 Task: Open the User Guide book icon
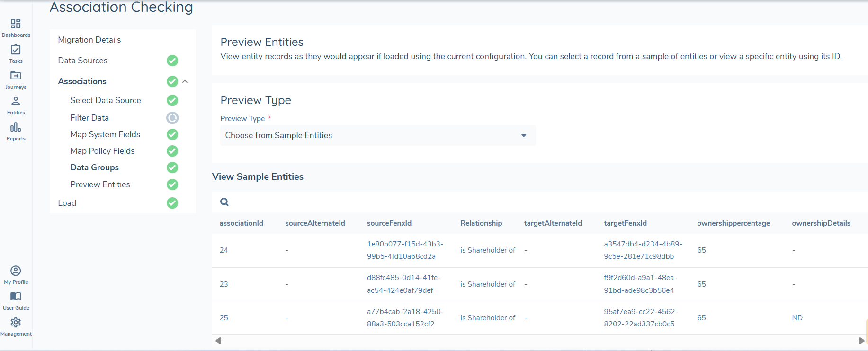(x=16, y=297)
